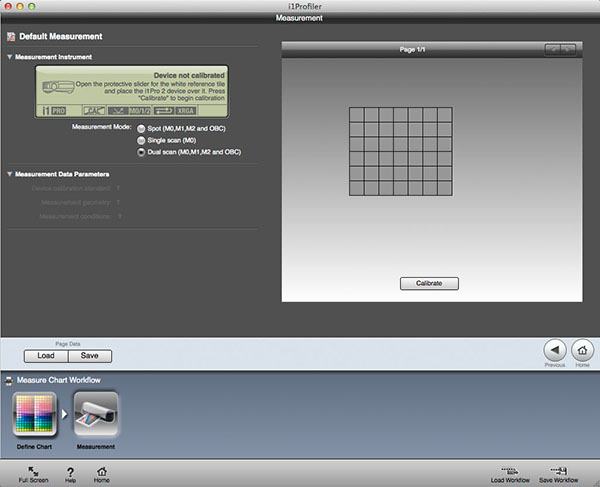Go to Previous step with round arrow button
This screenshot has height=487, width=600.
click(x=555, y=350)
